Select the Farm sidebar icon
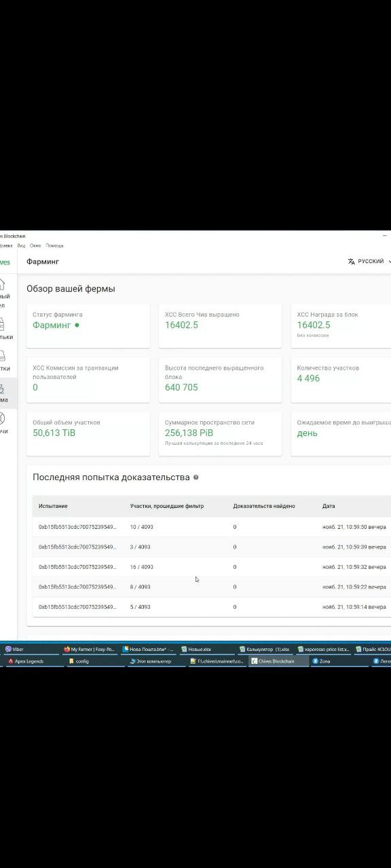The height and width of the screenshot is (868, 391). [2, 388]
